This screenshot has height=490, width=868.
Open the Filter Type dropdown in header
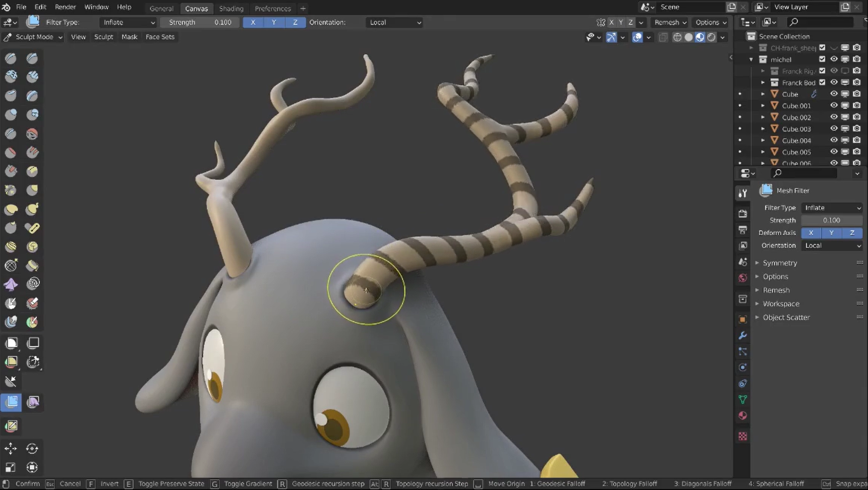128,22
